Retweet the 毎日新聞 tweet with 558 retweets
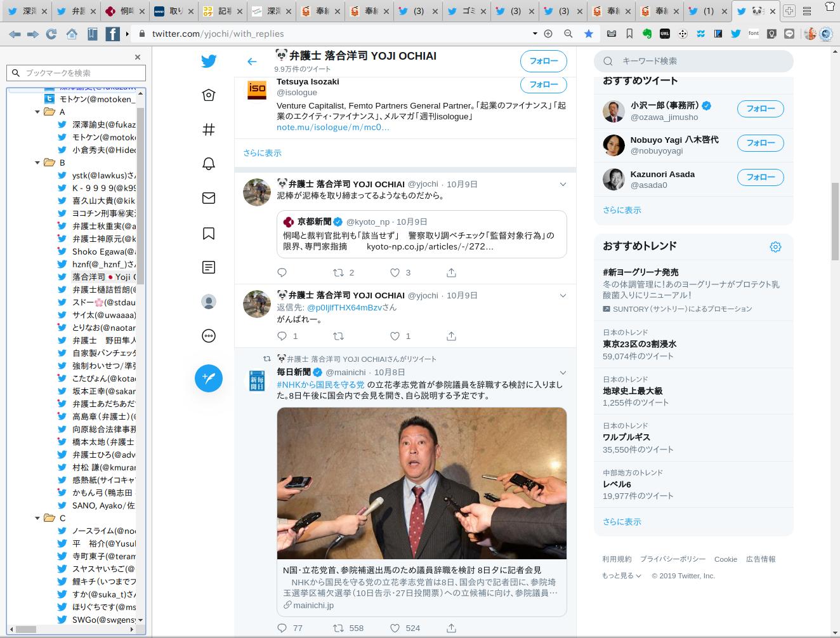The width and height of the screenshot is (840, 638). pyautogui.click(x=339, y=628)
